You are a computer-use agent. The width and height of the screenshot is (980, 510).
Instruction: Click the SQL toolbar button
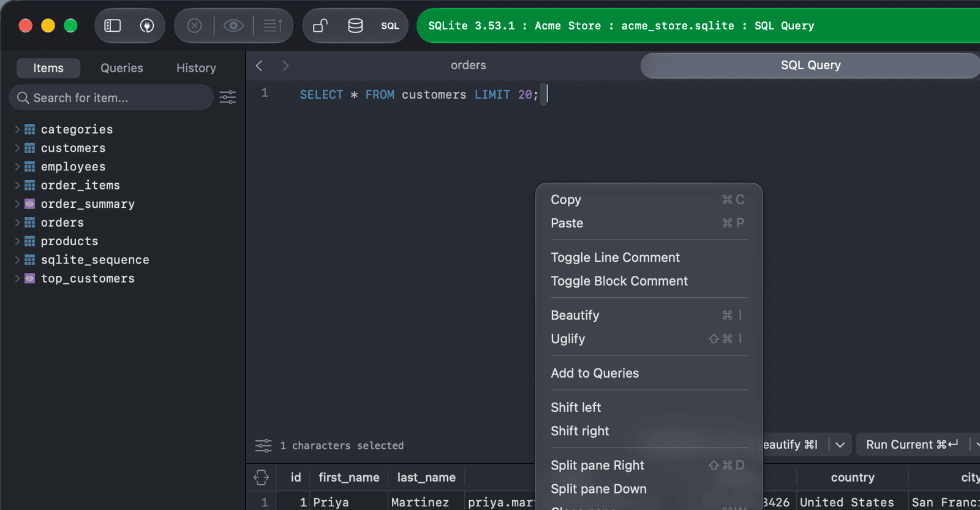coord(390,26)
